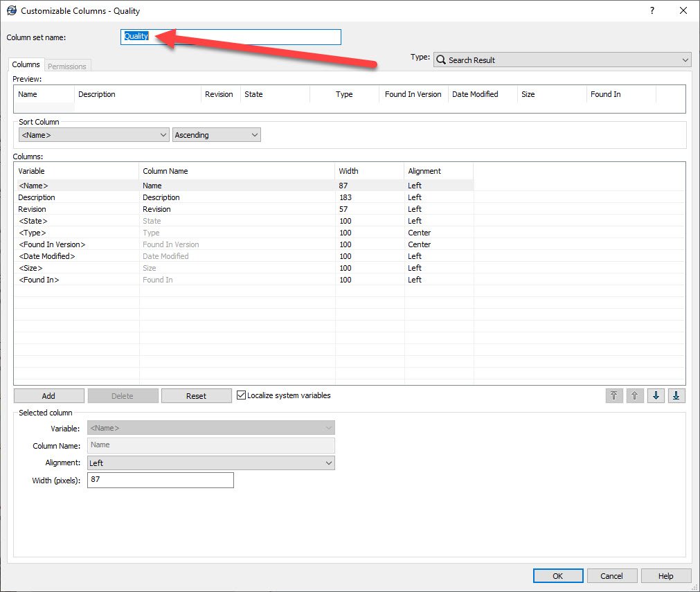Open the Type Search Result dropdown
Viewport: 700px width, 592px height.
tap(562, 60)
